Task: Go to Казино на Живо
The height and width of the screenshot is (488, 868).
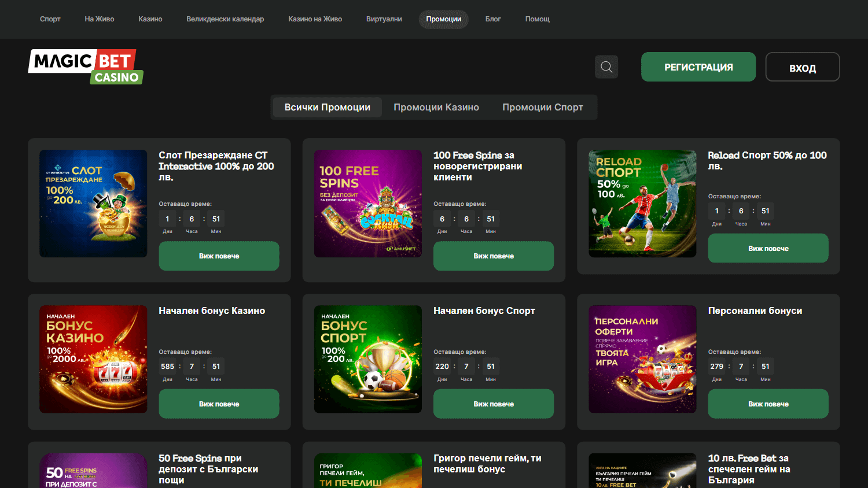Action: pos(315,19)
